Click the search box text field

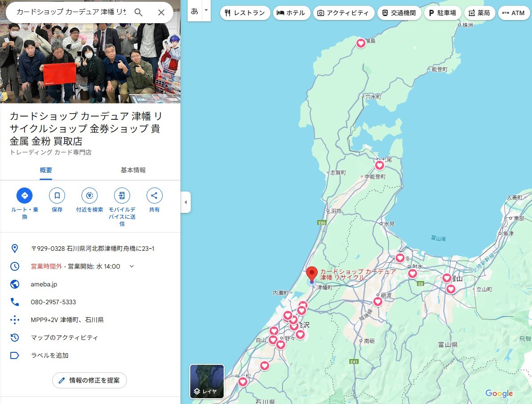click(x=71, y=12)
